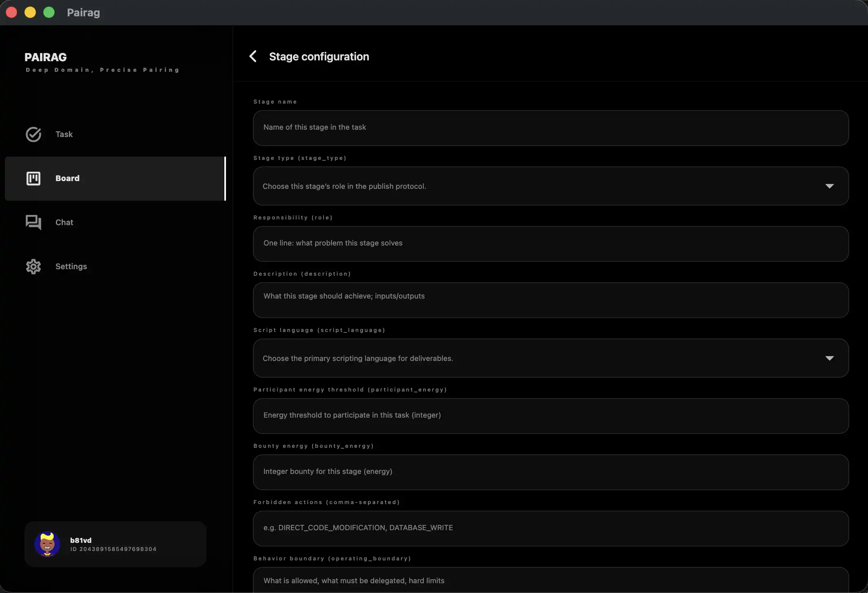Click the 'Stage configuration' heading

click(319, 56)
